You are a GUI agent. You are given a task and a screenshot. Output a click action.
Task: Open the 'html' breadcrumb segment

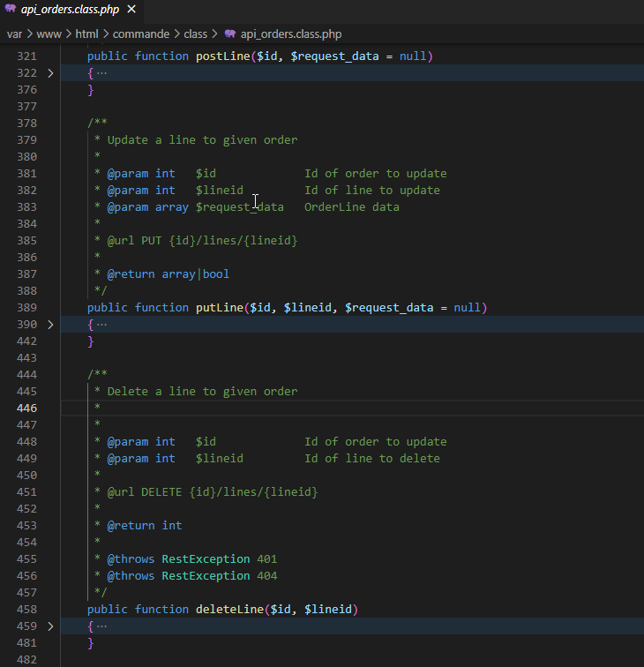[86, 34]
